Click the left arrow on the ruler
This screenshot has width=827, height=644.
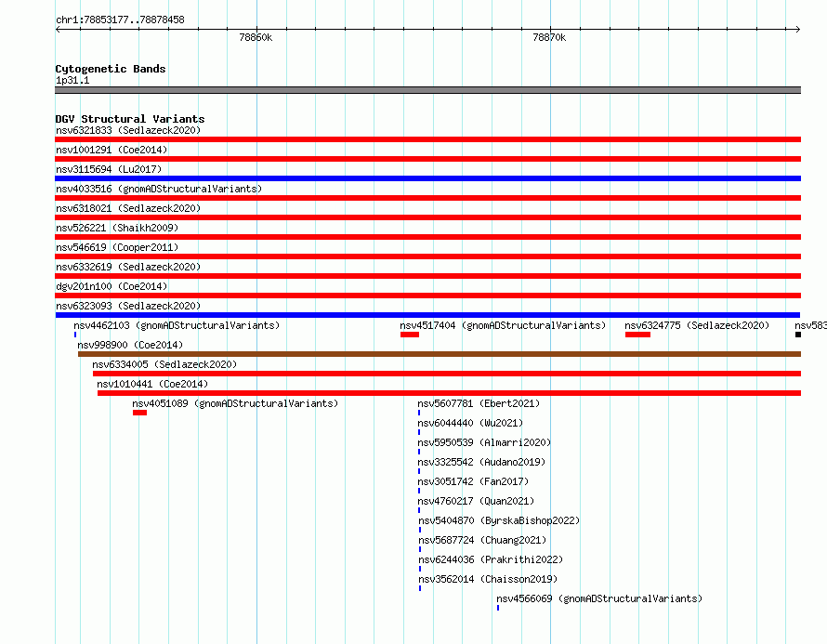click(58, 29)
